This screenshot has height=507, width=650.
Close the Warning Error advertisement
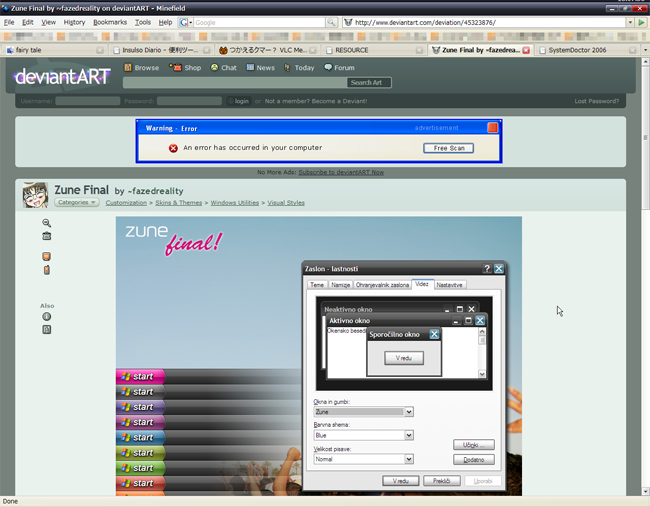click(492, 128)
